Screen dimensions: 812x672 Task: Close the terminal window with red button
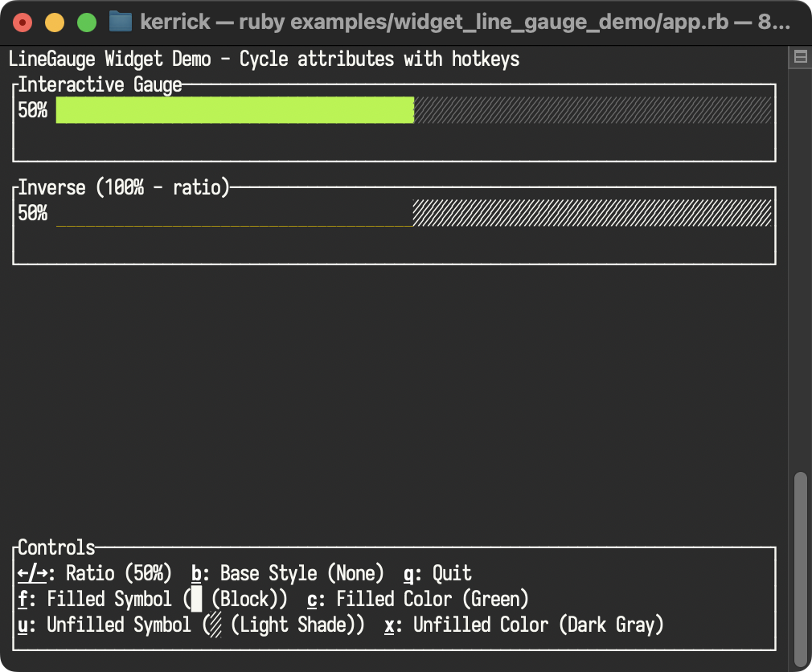coord(23,23)
